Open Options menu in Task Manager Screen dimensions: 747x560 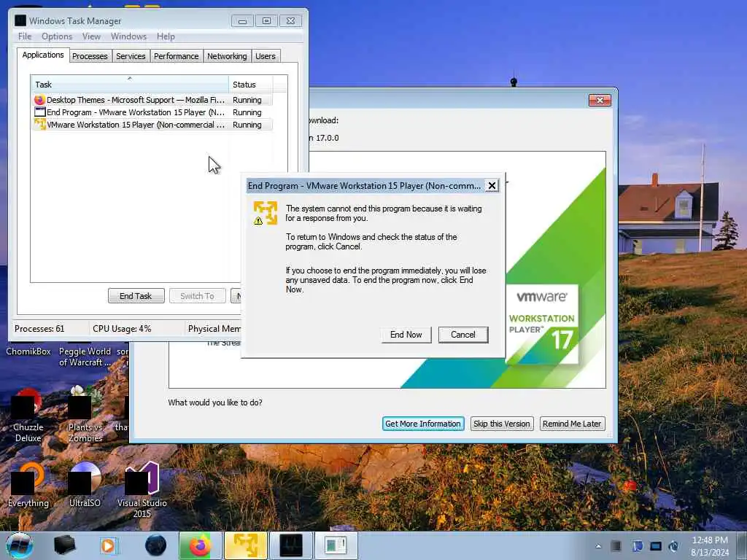(x=57, y=36)
